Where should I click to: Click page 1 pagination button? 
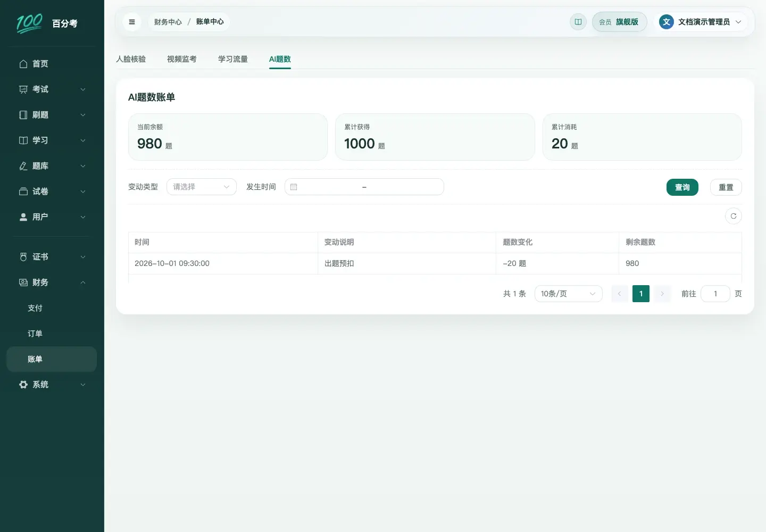(x=641, y=294)
